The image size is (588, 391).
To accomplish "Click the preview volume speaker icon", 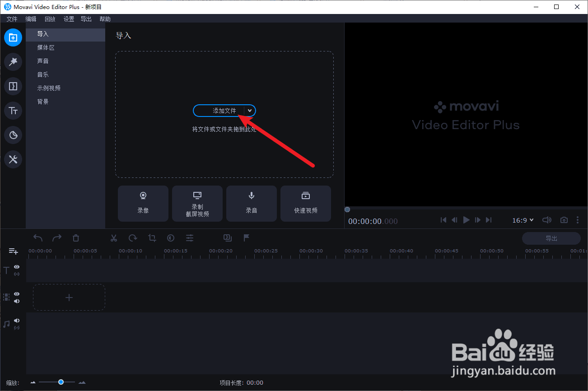I will 547,220.
